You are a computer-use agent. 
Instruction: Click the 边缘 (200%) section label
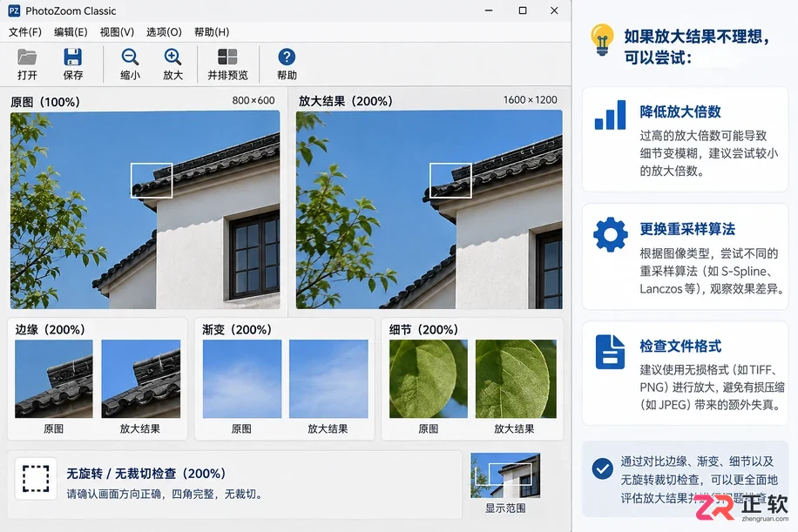tap(50, 330)
